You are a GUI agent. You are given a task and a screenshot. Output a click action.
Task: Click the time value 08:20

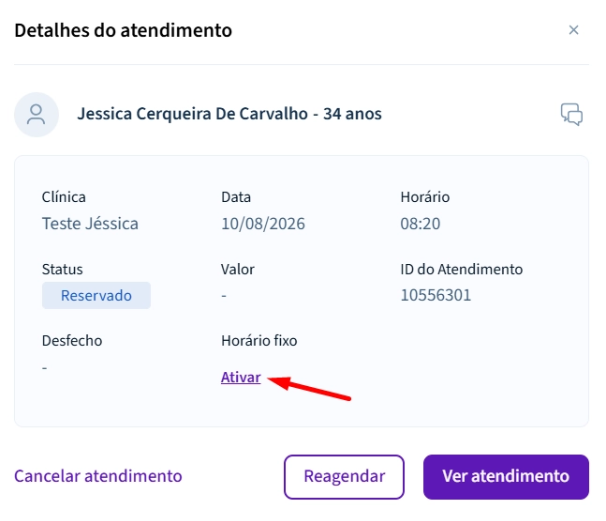click(x=420, y=223)
